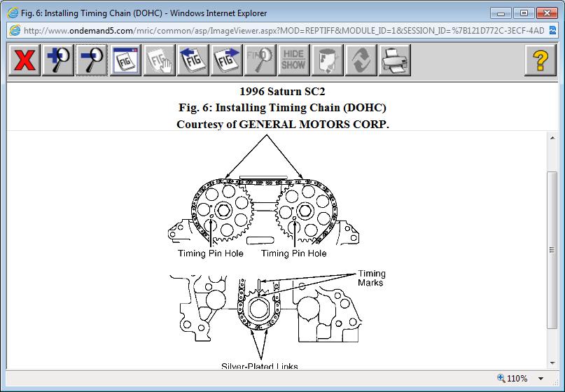Print the timing chain figure
The height and width of the screenshot is (392, 565).
[395, 60]
